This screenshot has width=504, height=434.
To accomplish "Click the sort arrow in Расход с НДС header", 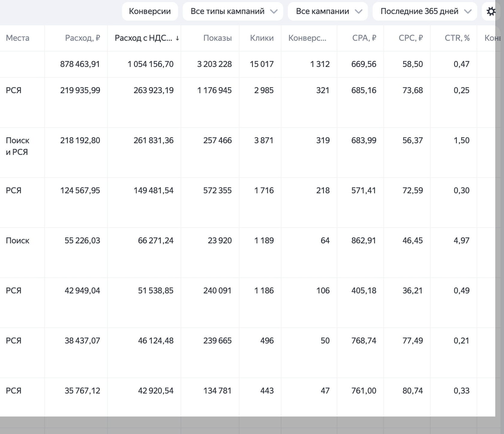I will tap(177, 38).
